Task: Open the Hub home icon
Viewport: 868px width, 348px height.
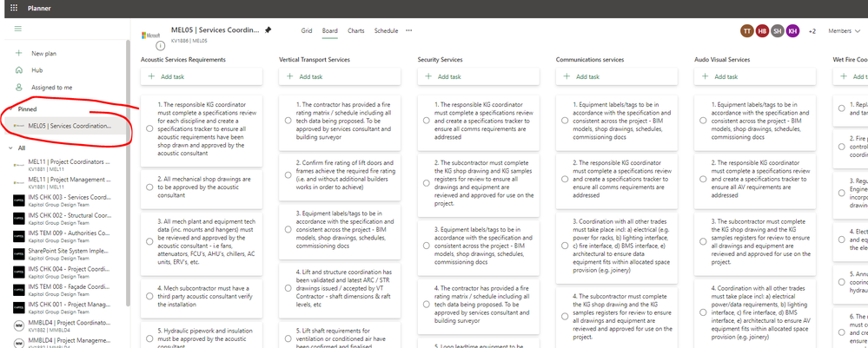Action: pos(19,70)
